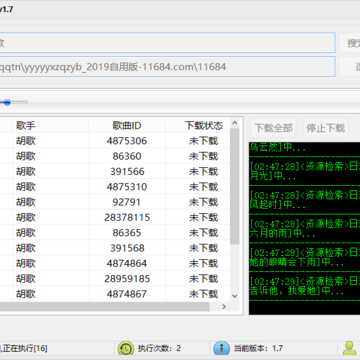
Task: Select the row with song ID 92791
Action: pyautogui.click(x=115, y=202)
